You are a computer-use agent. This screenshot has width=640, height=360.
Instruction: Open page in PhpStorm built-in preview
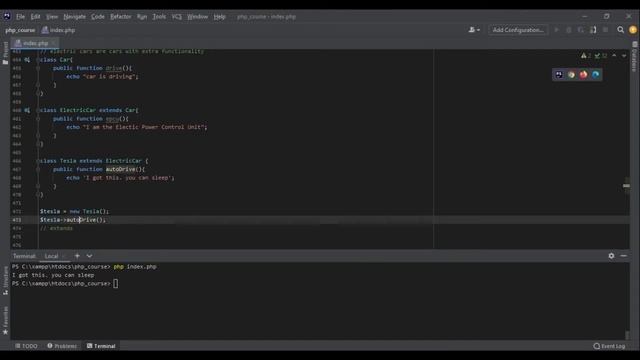coord(559,75)
